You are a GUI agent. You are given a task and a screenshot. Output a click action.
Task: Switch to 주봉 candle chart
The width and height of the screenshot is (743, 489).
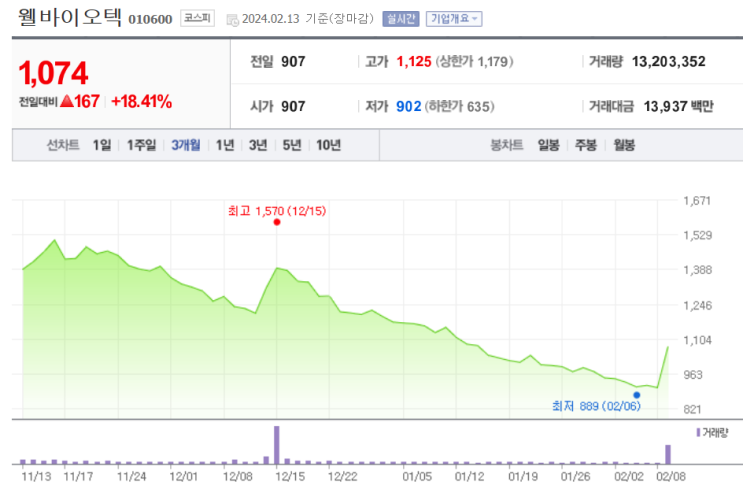tap(586, 145)
